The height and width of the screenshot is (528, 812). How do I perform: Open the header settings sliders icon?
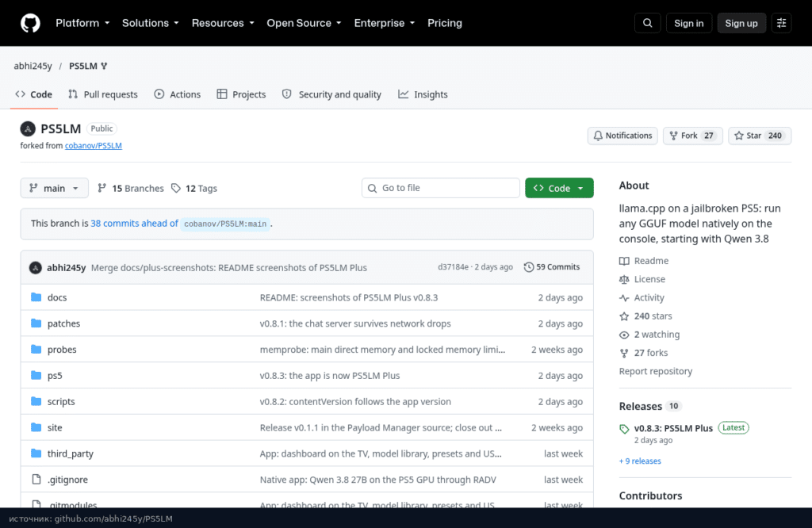click(x=781, y=23)
